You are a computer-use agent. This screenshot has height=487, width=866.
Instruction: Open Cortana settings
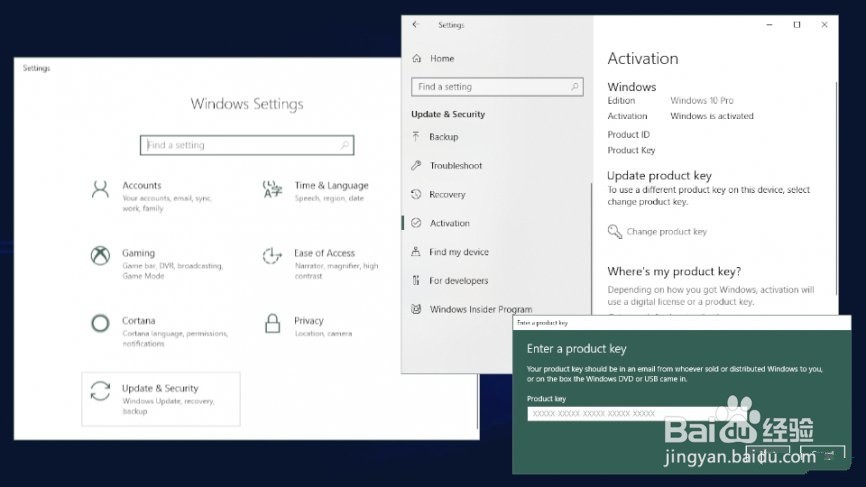click(160, 331)
